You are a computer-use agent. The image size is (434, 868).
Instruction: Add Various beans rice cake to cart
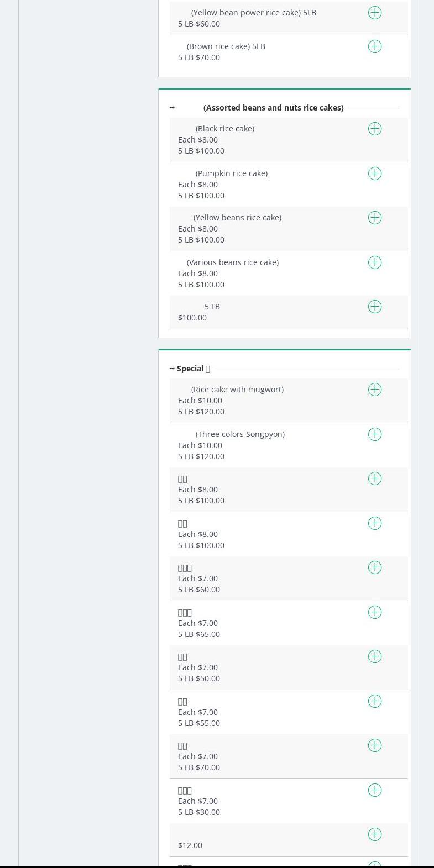(375, 262)
